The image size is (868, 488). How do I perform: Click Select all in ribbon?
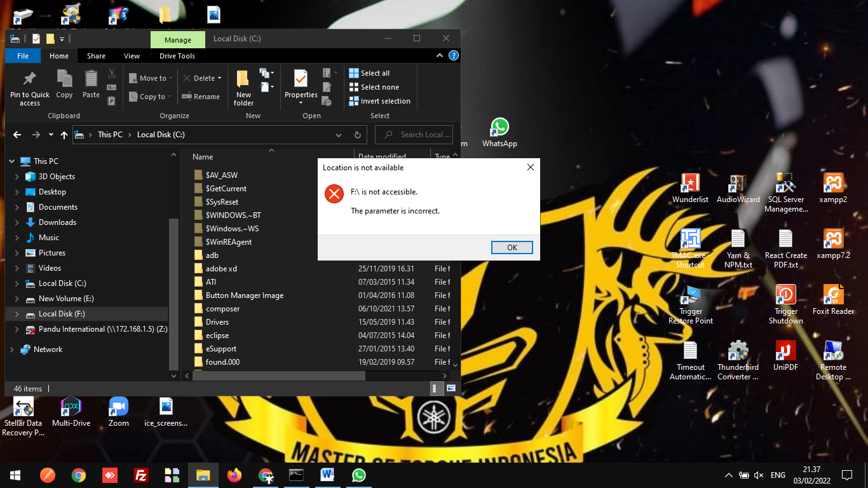pos(369,73)
